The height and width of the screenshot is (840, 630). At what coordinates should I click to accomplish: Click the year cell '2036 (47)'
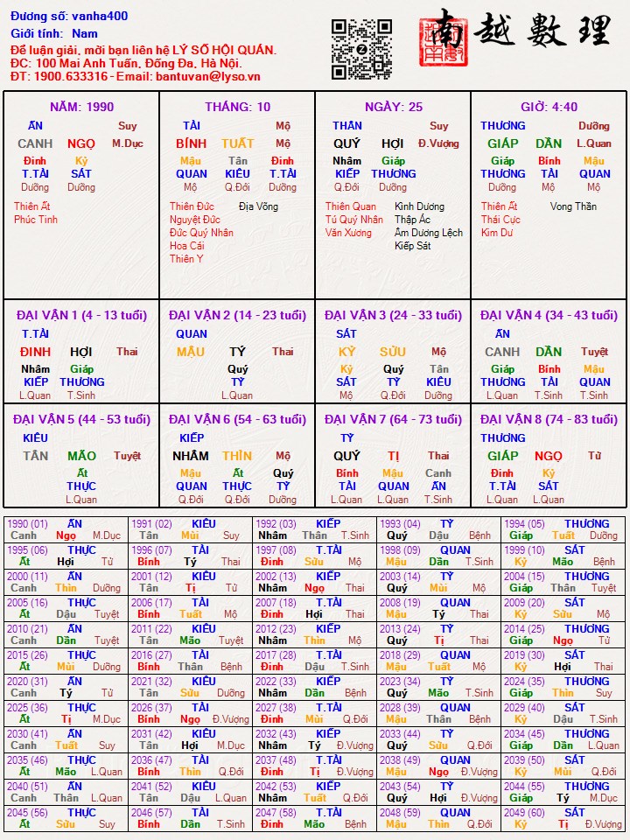tap(190, 766)
